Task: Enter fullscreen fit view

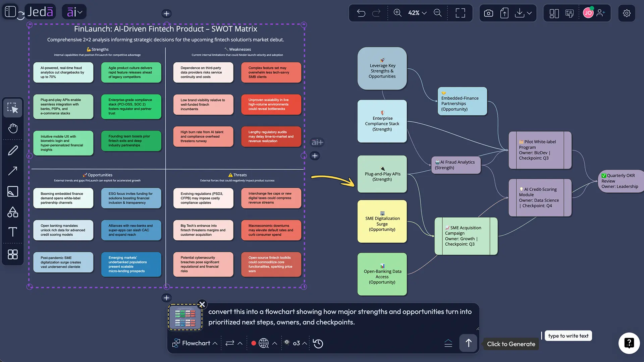Action: pos(460,13)
